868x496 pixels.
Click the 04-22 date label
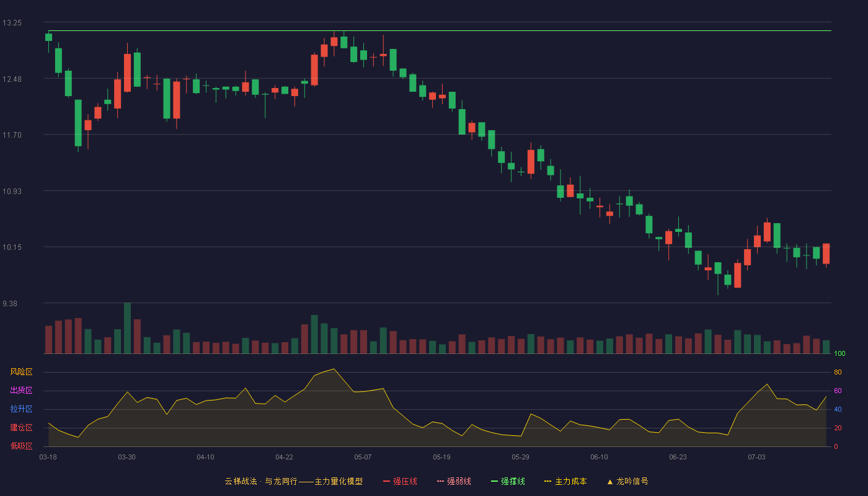tap(284, 457)
